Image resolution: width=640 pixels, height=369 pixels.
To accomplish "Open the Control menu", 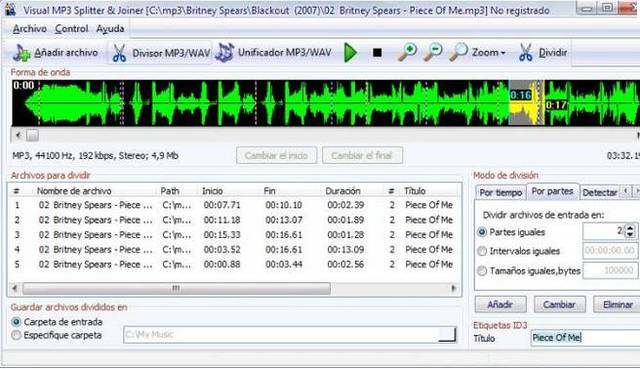I will (x=71, y=29).
